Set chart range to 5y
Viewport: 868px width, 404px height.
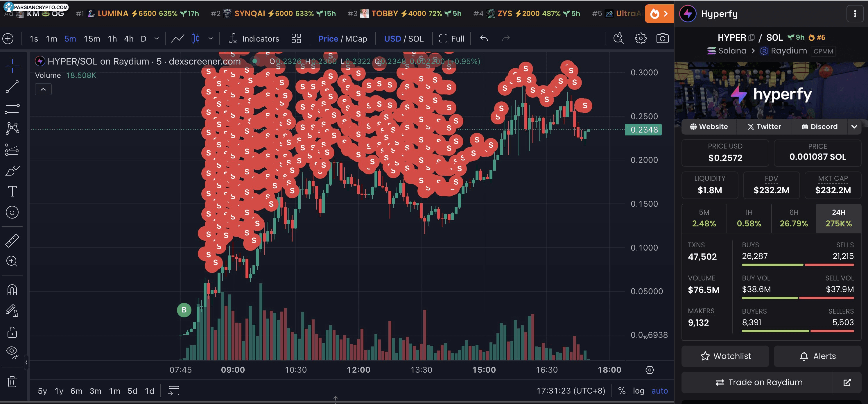pos(42,391)
